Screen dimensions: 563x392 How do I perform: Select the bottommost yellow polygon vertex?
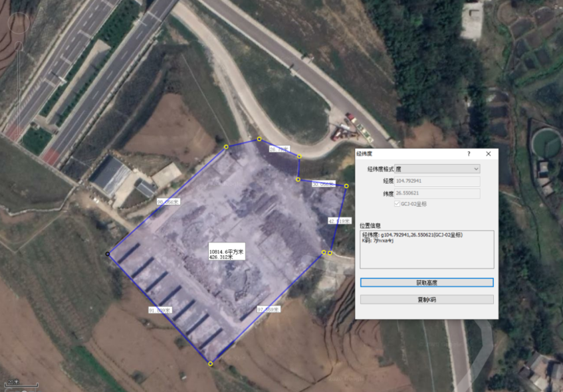(x=211, y=363)
